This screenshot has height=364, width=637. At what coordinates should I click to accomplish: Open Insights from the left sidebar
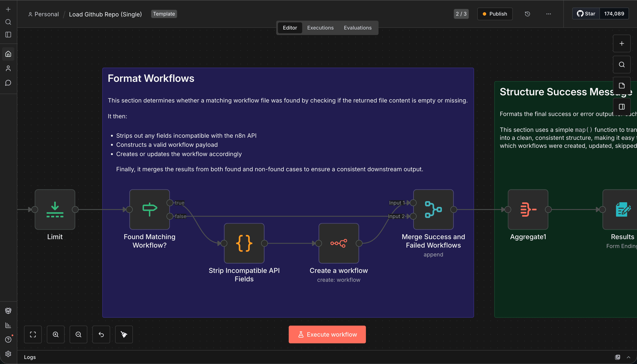click(8, 325)
